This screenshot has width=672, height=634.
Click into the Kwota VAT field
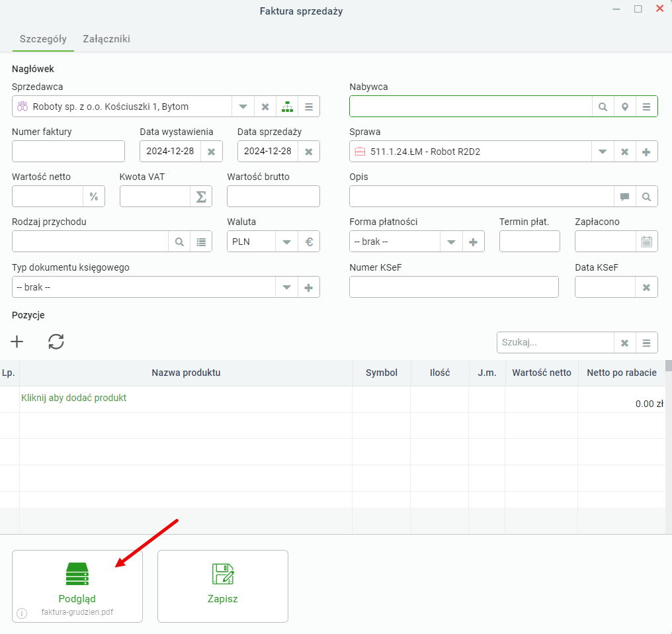pyautogui.click(x=155, y=197)
